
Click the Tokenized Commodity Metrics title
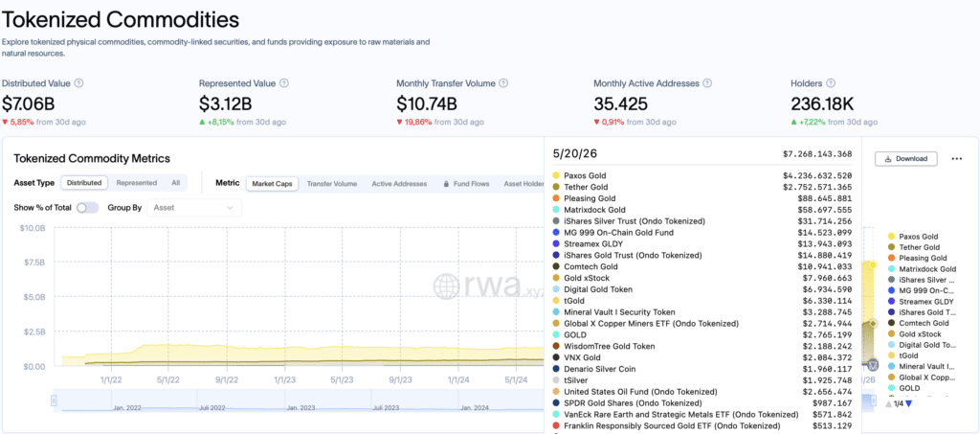[92, 158]
